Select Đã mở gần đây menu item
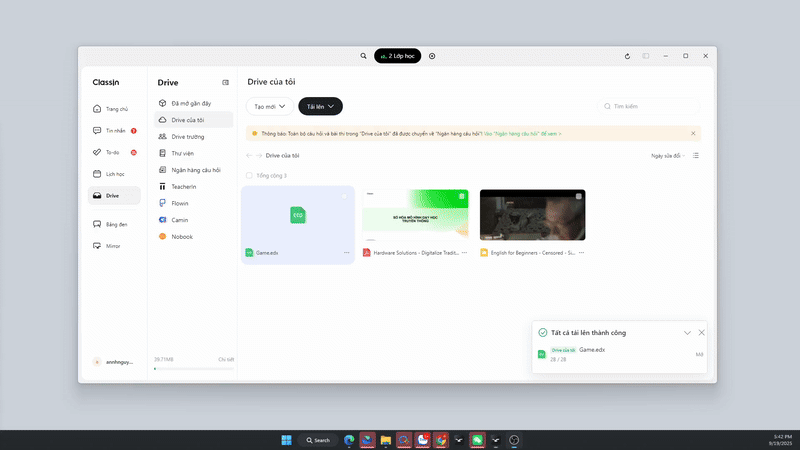 193,104
